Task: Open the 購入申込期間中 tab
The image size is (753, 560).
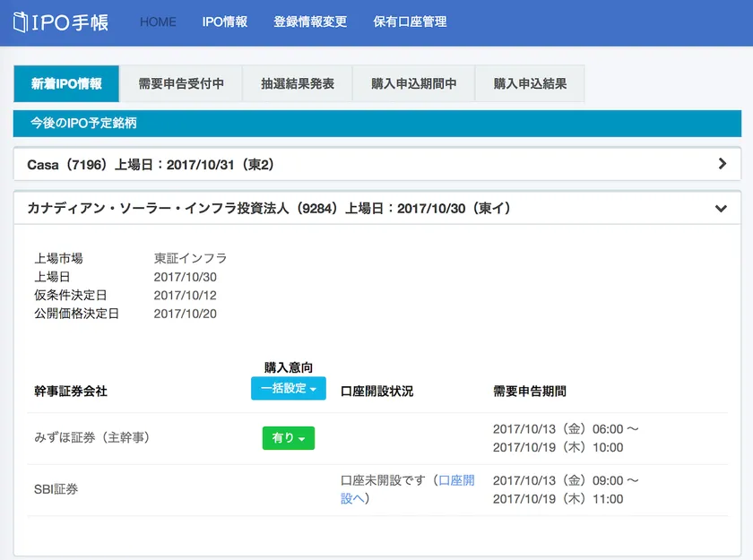Action: (413, 83)
